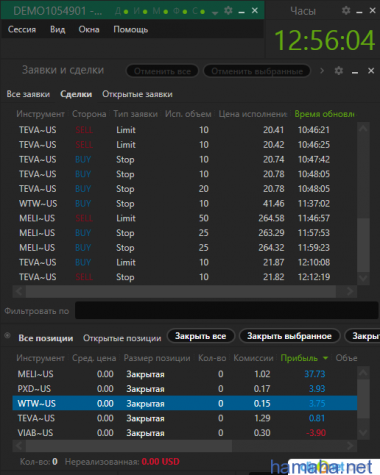Select MELI~US SELL trade at 264.58
This screenshot has height=475, width=380.
(185, 218)
